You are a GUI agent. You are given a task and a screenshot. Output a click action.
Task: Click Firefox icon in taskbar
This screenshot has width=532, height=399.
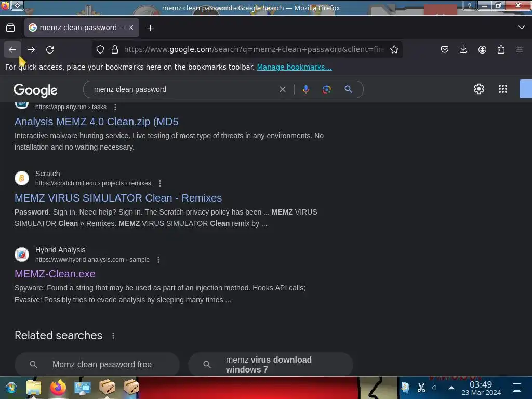pyautogui.click(x=58, y=388)
